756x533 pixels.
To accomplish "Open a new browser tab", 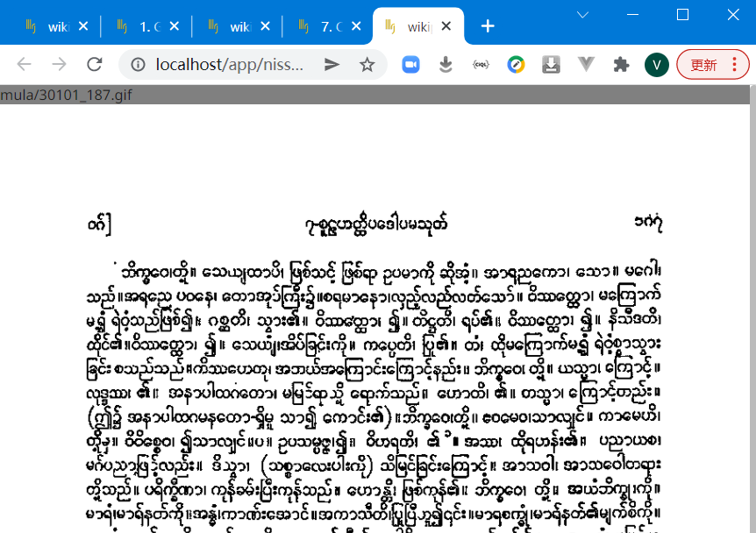I will pyautogui.click(x=488, y=26).
